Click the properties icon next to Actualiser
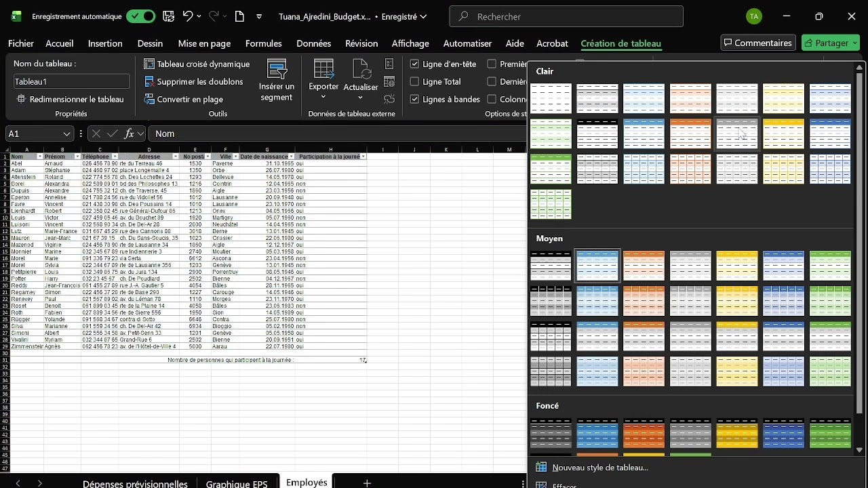This screenshot has width=868, height=488. (x=389, y=64)
